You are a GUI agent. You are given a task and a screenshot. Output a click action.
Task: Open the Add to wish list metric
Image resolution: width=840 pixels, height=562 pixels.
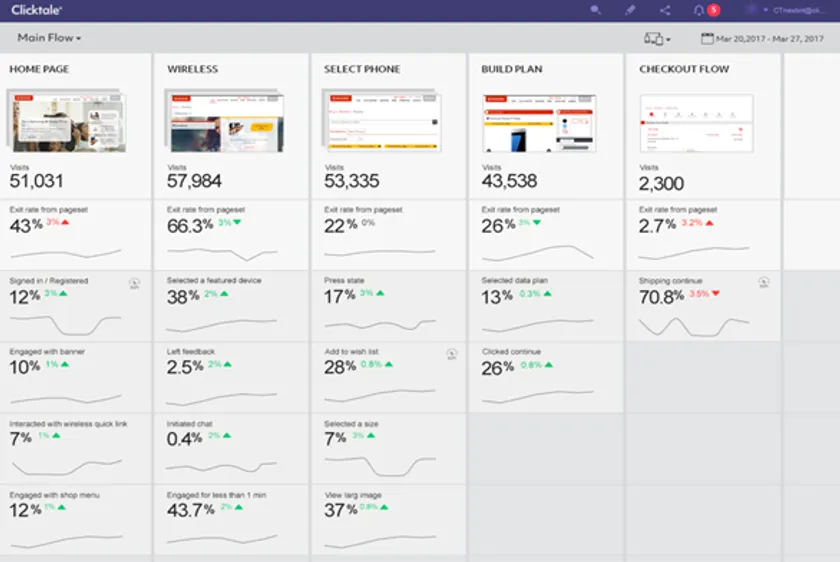(x=388, y=377)
